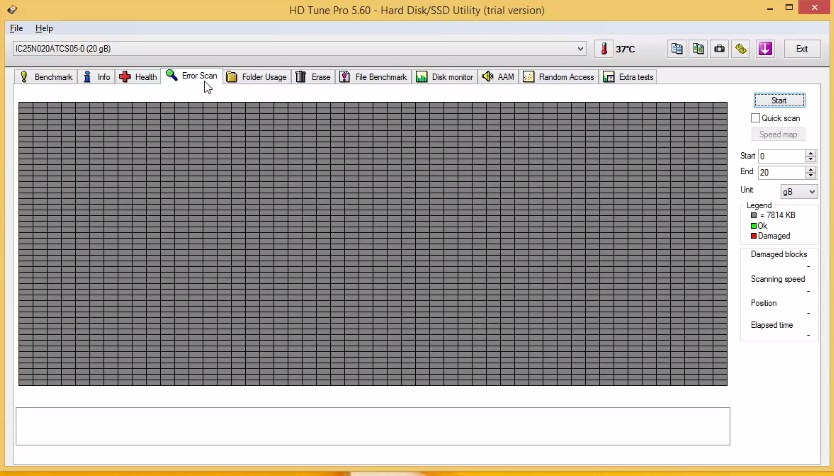The width and height of the screenshot is (834, 476).
Task: Open the options wrench icon
Action: pyautogui.click(x=741, y=49)
